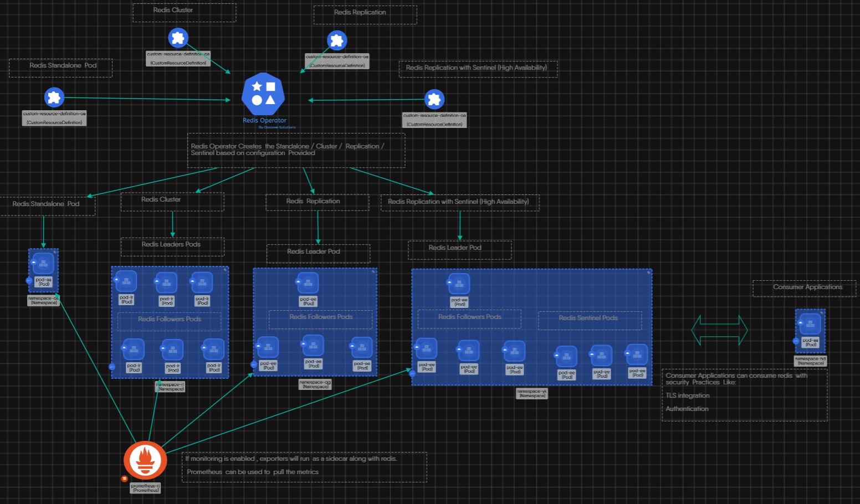Select rightmost follower pod in namespace-qg
The height and width of the screenshot is (504, 860).
point(362,347)
